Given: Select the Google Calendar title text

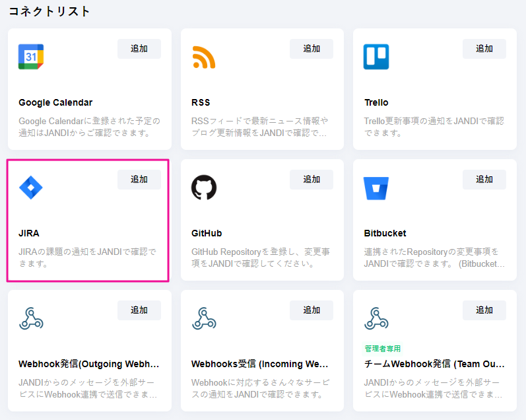Looking at the screenshot, I should point(55,103).
